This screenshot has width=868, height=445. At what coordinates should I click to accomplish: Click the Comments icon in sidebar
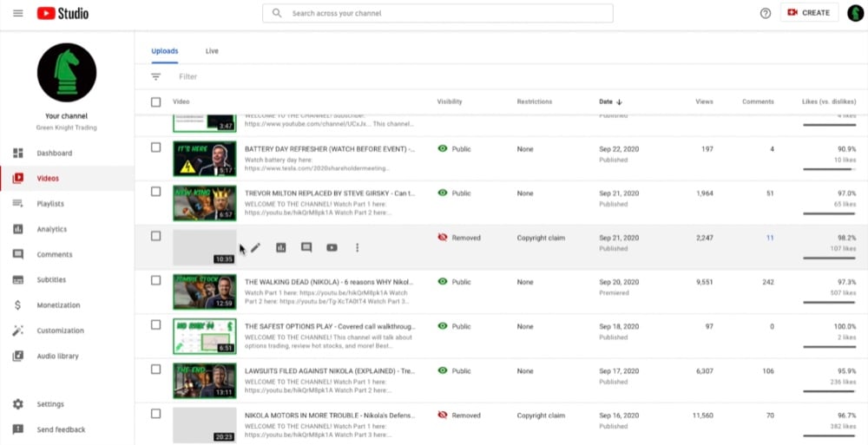[x=17, y=255]
